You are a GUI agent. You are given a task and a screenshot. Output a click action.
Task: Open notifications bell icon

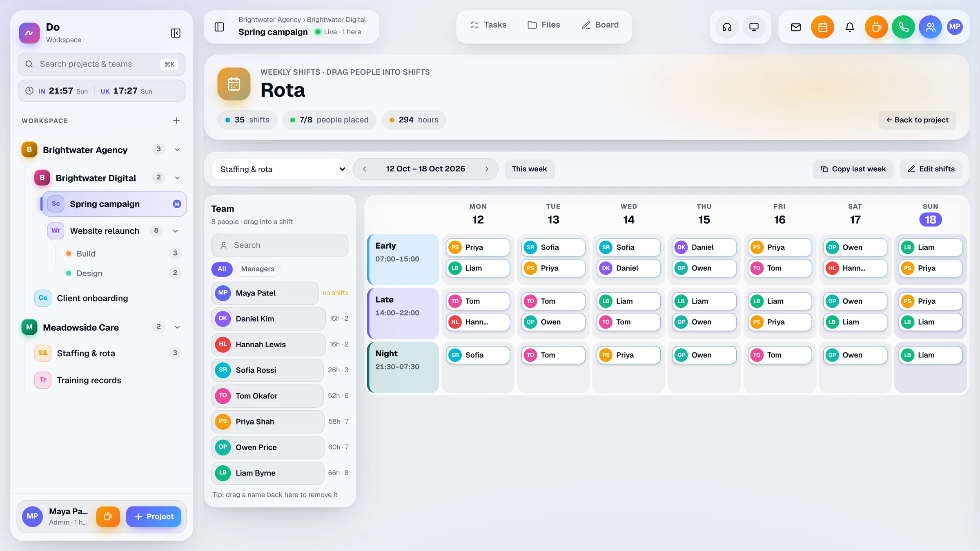coord(850,27)
